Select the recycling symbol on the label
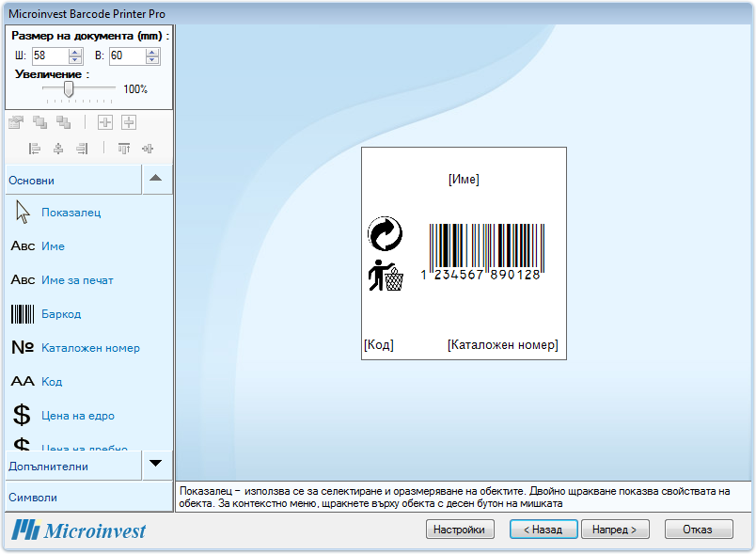The image size is (756, 554). coord(385,234)
